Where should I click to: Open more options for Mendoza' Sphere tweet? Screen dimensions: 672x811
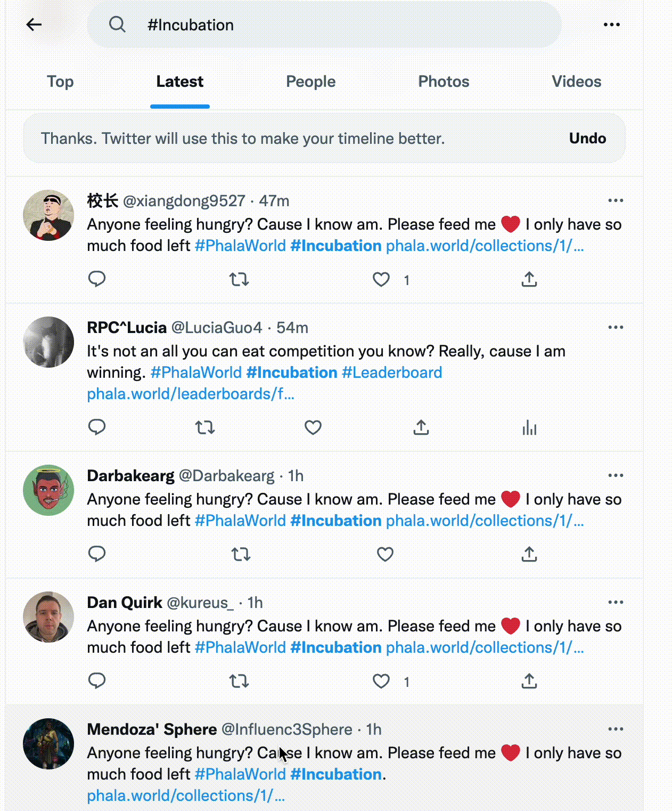(x=616, y=729)
